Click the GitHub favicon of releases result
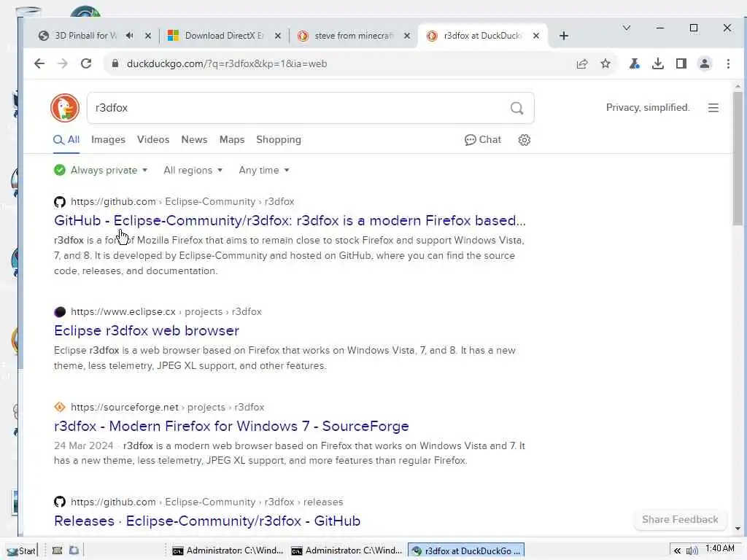The image size is (747, 560). point(60,502)
